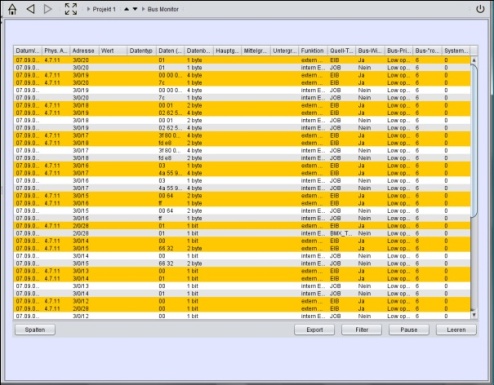Click '4a 55 9...' data in extern EIB row
Viewport: 494px width, 385px height.
click(170, 173)
